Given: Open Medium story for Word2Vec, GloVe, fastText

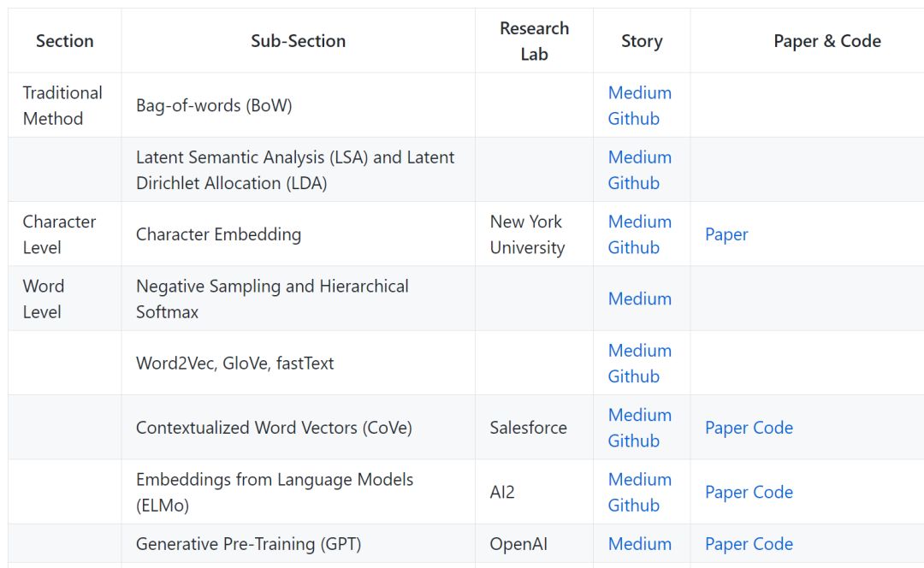Looking at the screenshot, I should (x=639, y=351).
